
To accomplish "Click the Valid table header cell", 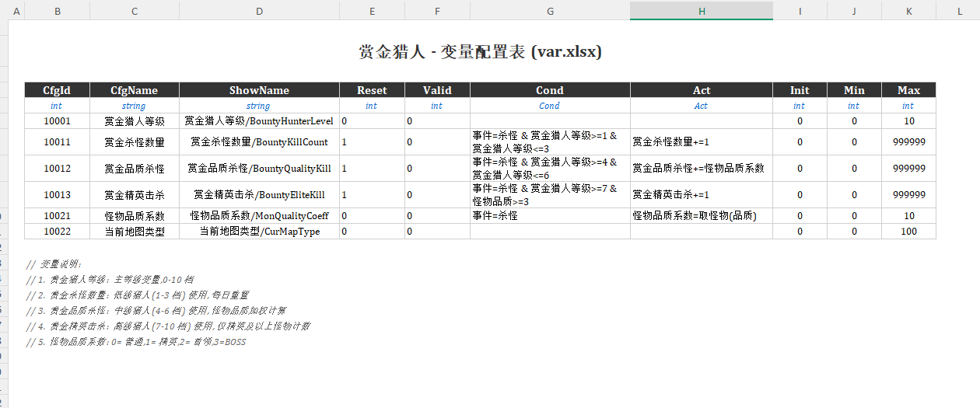I will (x=437, y=90).
